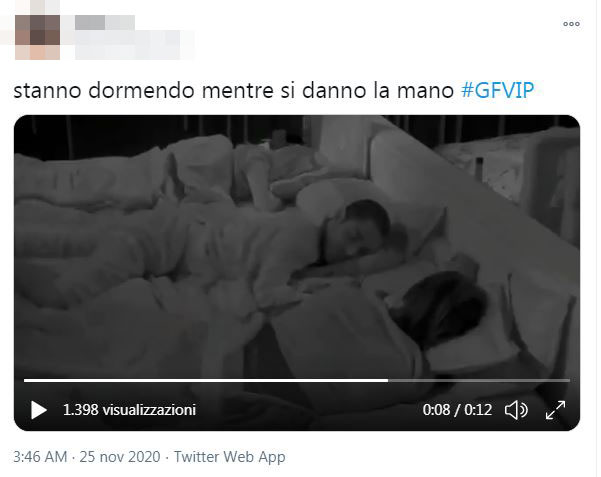Viewport: 601px width, 477px height.
Task: Click the 0:08 / 0:12 time display
Action: (457, 410)
